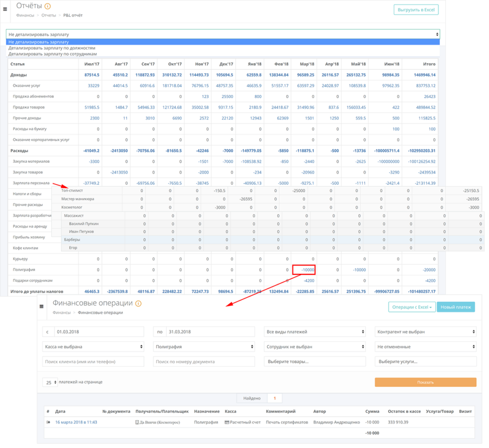The height and width of the screenshot is (448, 489).
Task: Click arrow icon before 16 марта payment row
Action: [x=48, y=422]
